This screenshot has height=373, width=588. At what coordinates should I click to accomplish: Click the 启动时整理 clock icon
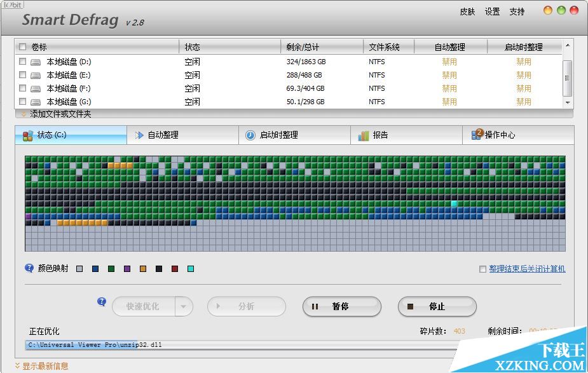[250, 135]
